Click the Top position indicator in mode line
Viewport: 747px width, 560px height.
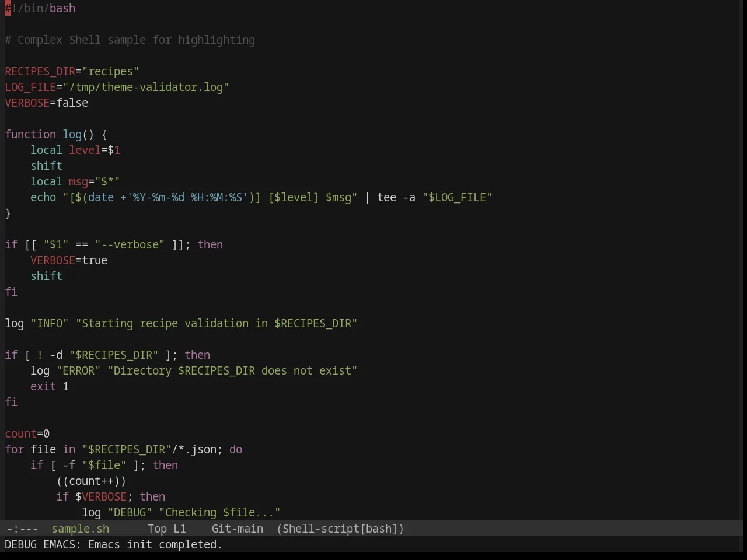click(157, 528)
